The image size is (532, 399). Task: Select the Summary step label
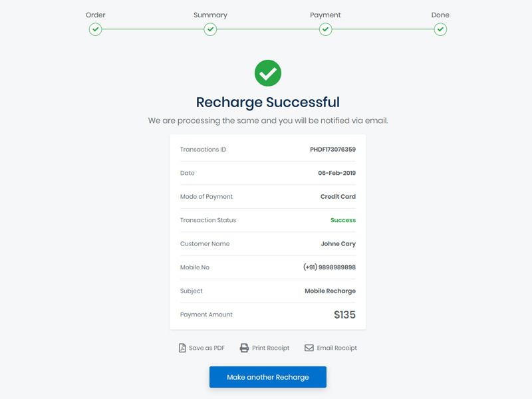coord(210,15)
